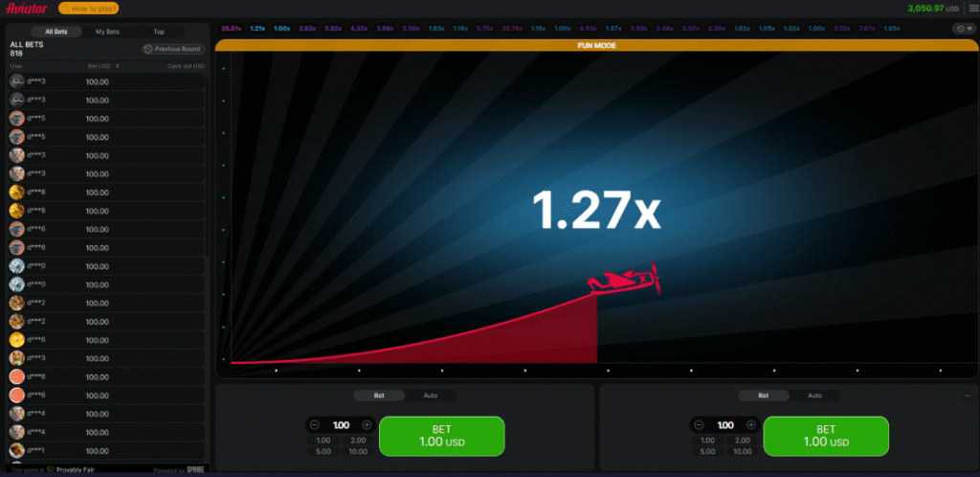This screenshot has height=477, width=980.
Task: Choose 10.00 quick amount in second panel
Action: (743, 451)
